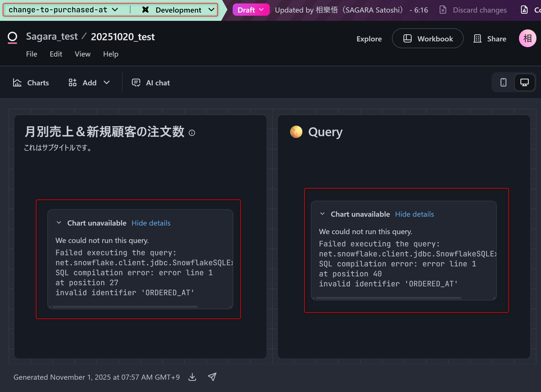The width and height of the screenshot is (541, 392).
Task: Click the moon emoji next to Query
Action: (x=296, y=132)
